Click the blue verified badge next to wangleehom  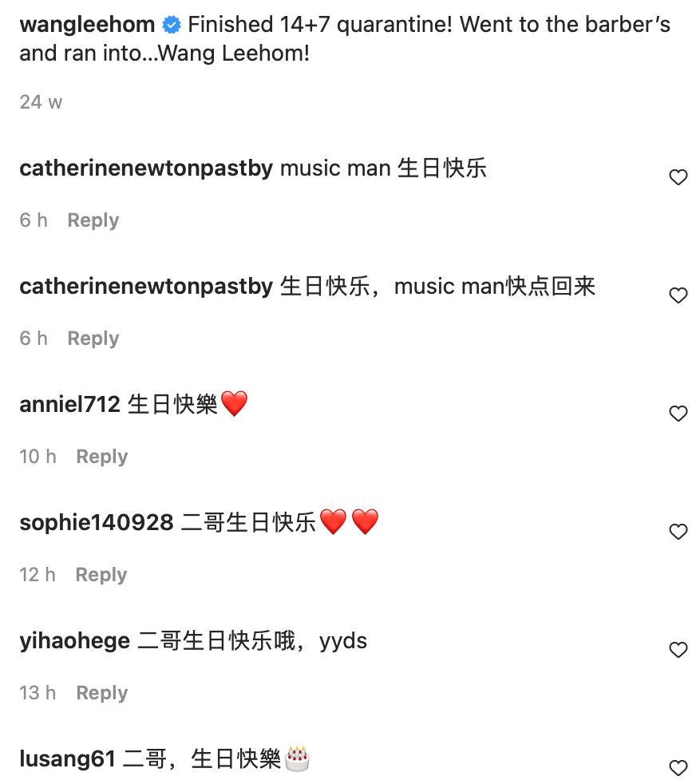tap(172, 25)
